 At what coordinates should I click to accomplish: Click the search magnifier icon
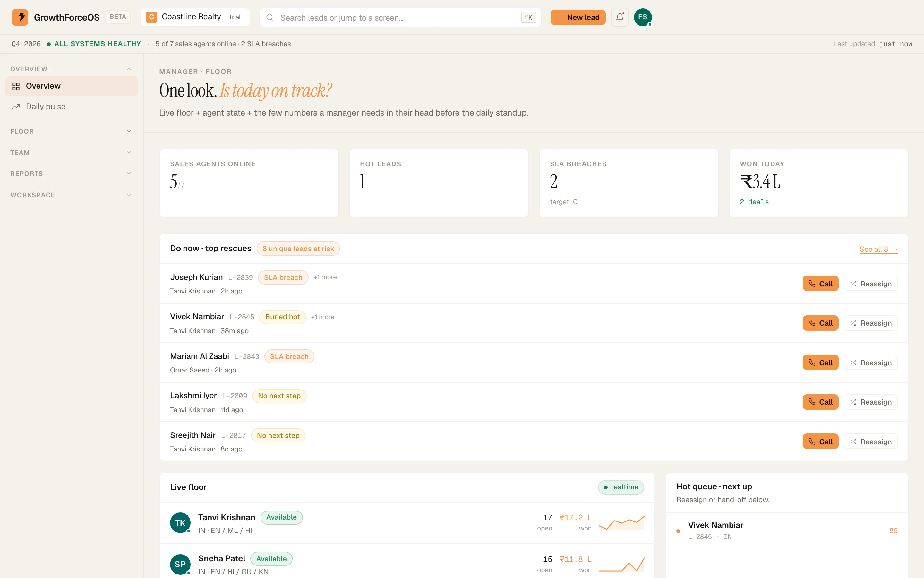[269, 18]
